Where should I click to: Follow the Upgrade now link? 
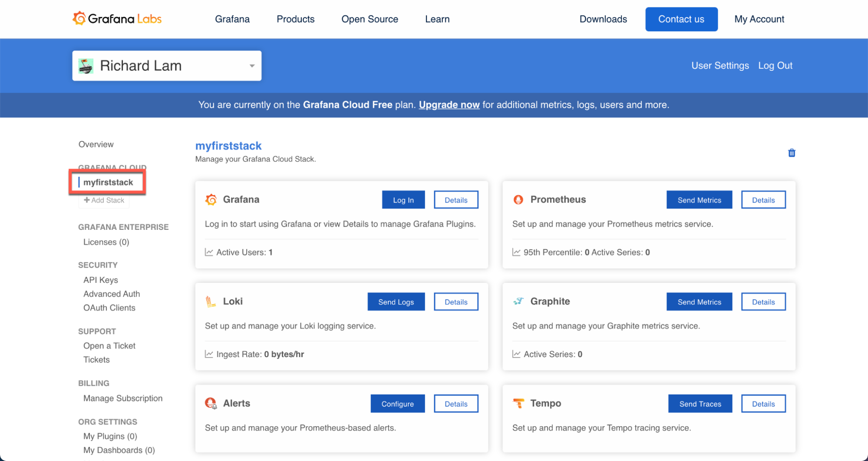point(449,105)
